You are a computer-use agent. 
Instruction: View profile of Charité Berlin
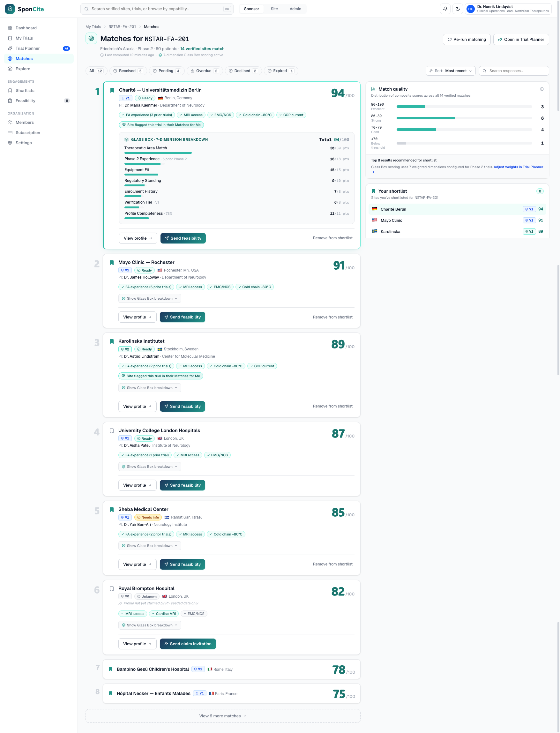click(x=138, y=238)
